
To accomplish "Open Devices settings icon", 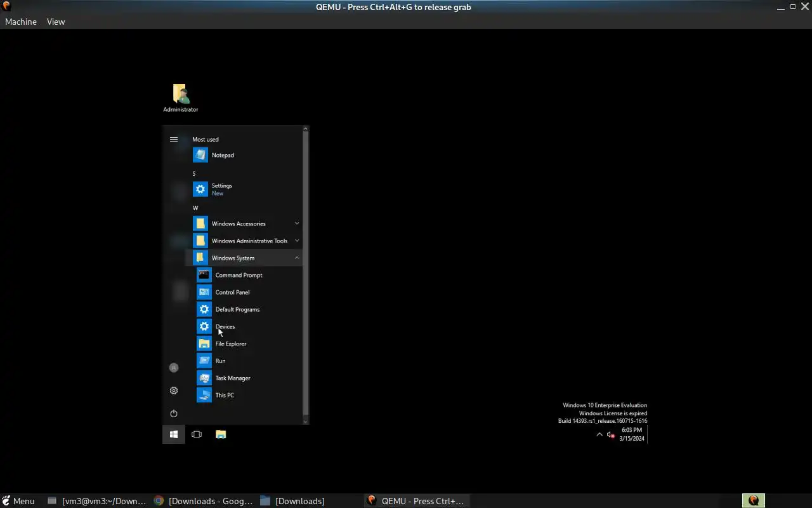I will click(x=204, y=326).
